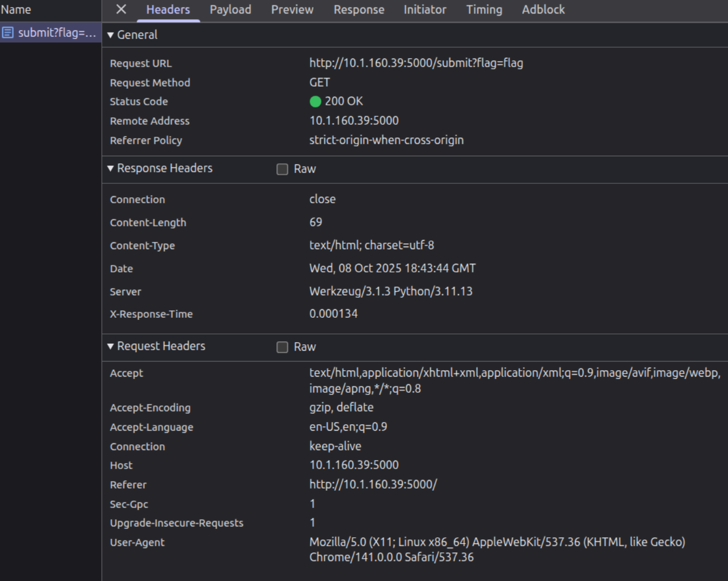Image resolution: width=728 pixels, height=581 pixels.
Task: View the Payload tab
Action: point(230,9)
